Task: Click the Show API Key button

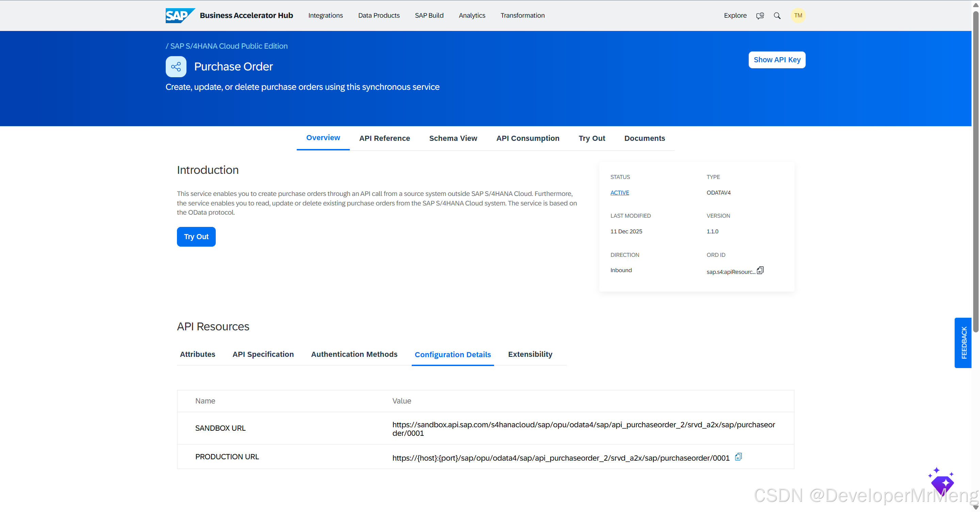Action: tap(777, 60)
